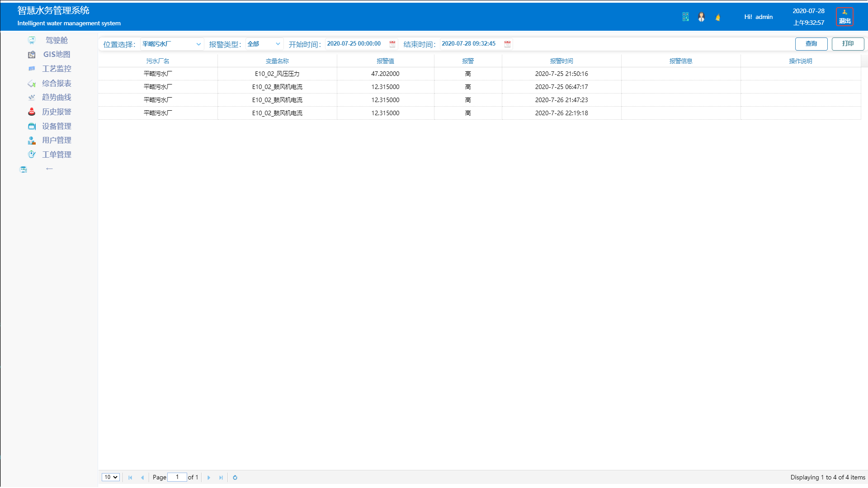Viewport: 868px width, 488px height.
Task: Click the 'Displaying 1 to 4 of 4 items' text
Action: tap(828, 477)
